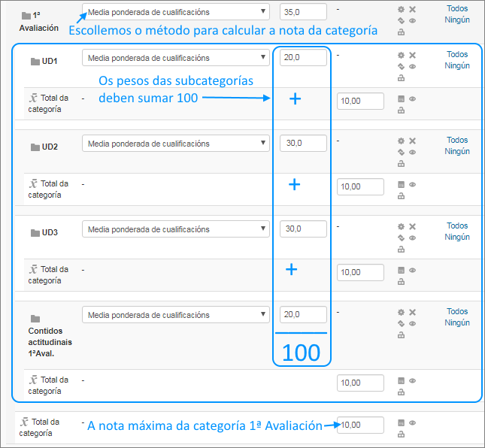Image resolution: width=485 pixels, height=448 pixels.
Task: Click move icon for Contidos actitudinais category
Action: click(401, 323)
